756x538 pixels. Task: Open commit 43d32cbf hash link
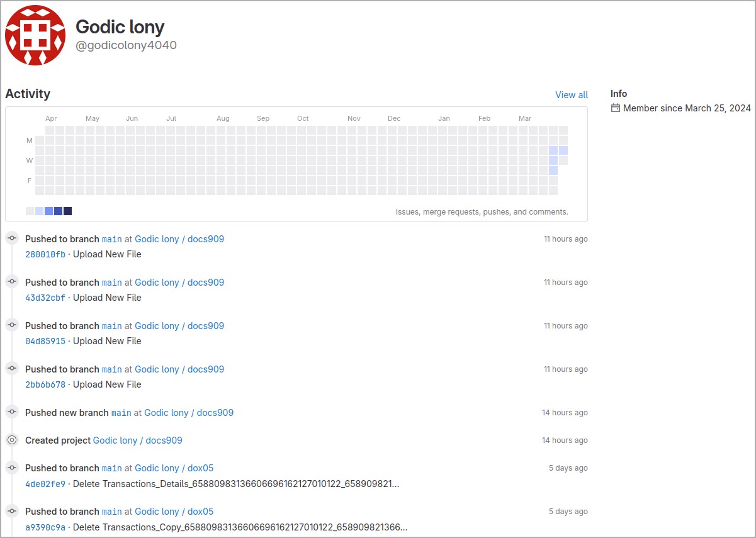[x=45, y=298]
